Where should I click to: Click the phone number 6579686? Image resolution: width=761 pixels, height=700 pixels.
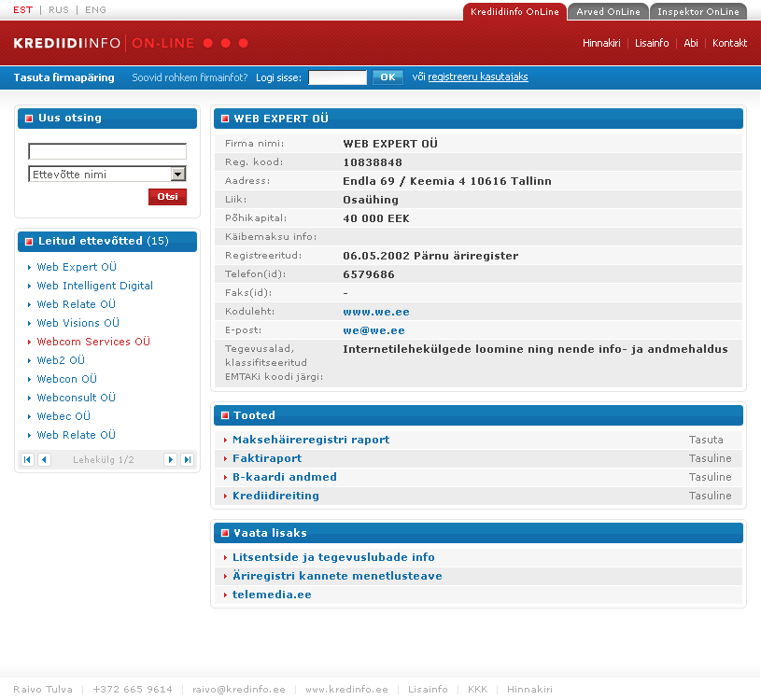369,274
